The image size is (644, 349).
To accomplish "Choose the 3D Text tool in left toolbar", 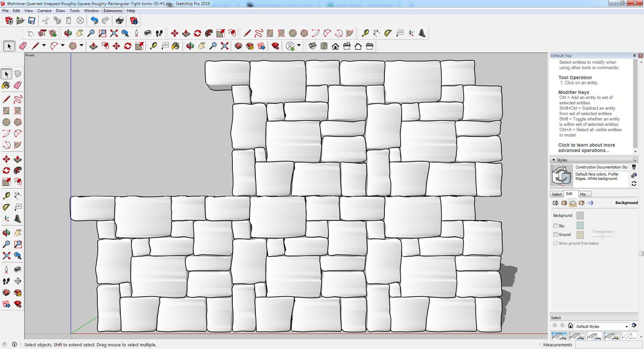I will click(18, 219).
